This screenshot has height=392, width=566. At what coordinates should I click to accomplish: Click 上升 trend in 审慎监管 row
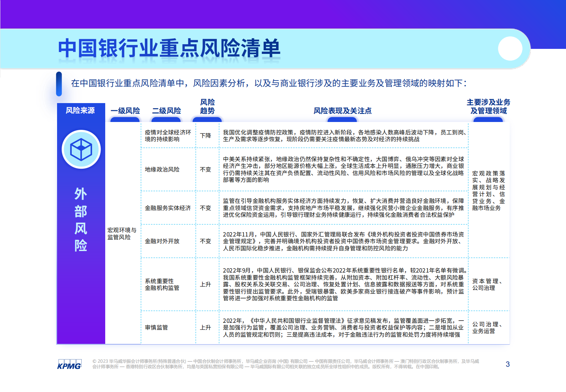[x=205, y=327]
